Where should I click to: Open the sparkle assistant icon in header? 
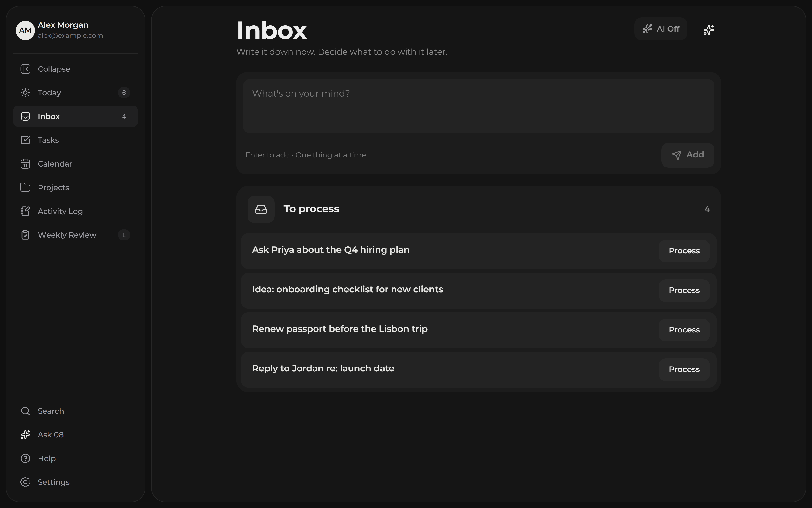coord(709,30)
